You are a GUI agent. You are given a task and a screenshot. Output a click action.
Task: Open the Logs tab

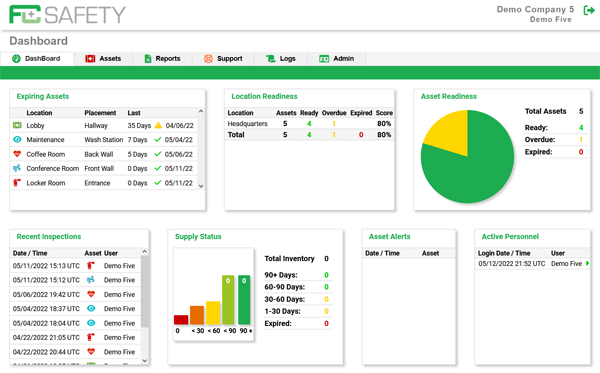(x=281, y=59)
